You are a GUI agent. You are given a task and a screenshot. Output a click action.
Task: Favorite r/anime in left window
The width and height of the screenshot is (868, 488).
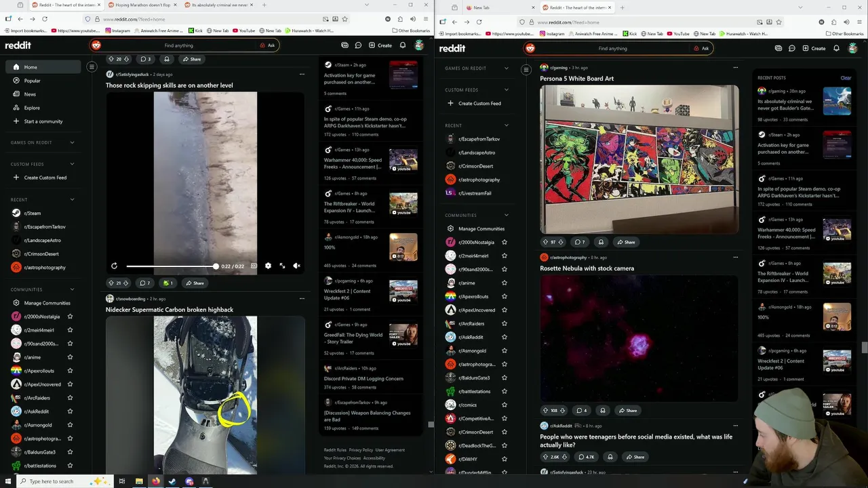pyautogui.click(x=70, y=357)
